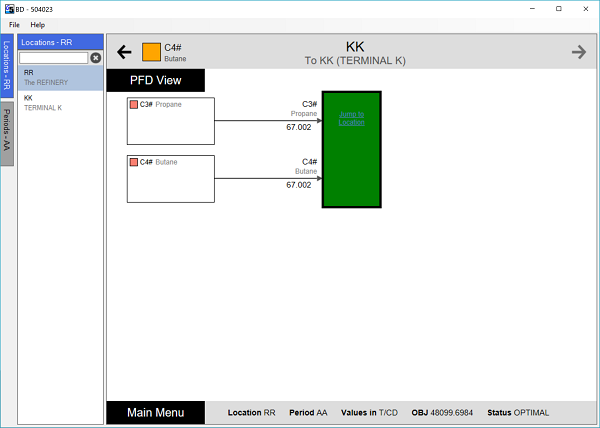Click the orange C4# Butane swatch
Image resolution: width=600 pixels, height=428 pixels.
tap(151, 52)
